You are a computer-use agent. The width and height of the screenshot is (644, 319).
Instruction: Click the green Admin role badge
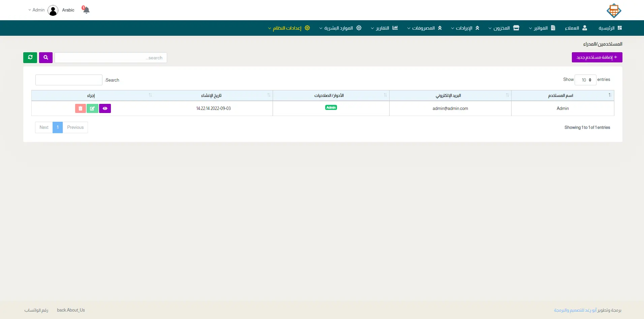pyautogui.click(x=331, y=108)
